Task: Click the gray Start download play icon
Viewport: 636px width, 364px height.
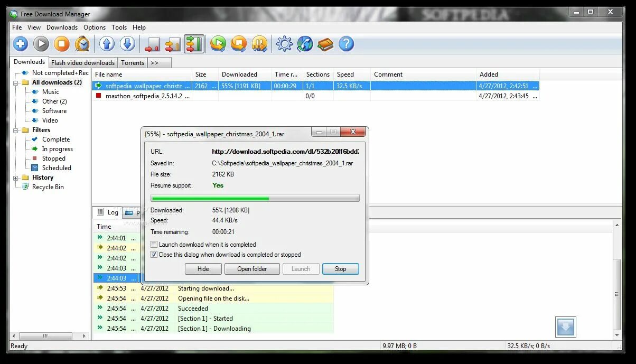Action: pyautogui.click(x=41, y=44)
